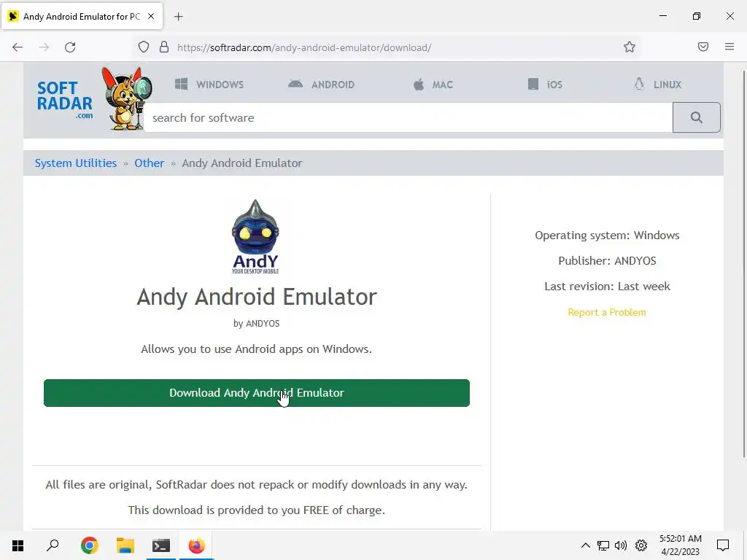Click the 'Last revision: Last week' text
747x560 pixels.
coord(607,286)
